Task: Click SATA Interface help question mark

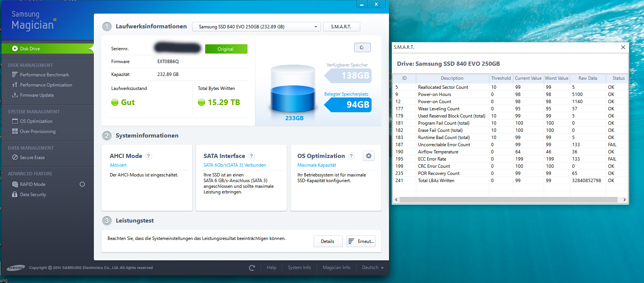Action: [x=252, y=156]
